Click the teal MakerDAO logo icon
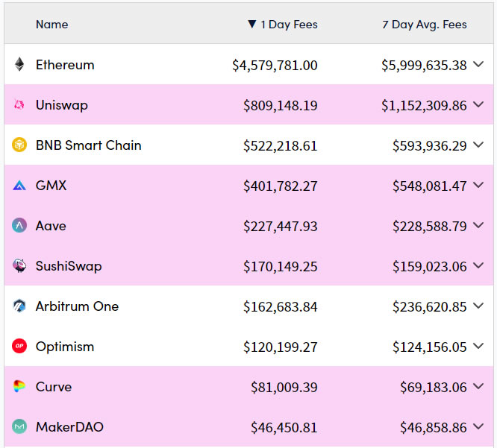The height and width of the screenshot is (448, 497). (19, 427)
